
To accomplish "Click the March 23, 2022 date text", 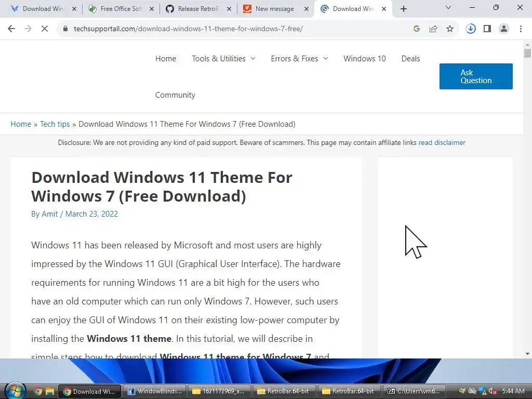I will (x=91, y=214).
